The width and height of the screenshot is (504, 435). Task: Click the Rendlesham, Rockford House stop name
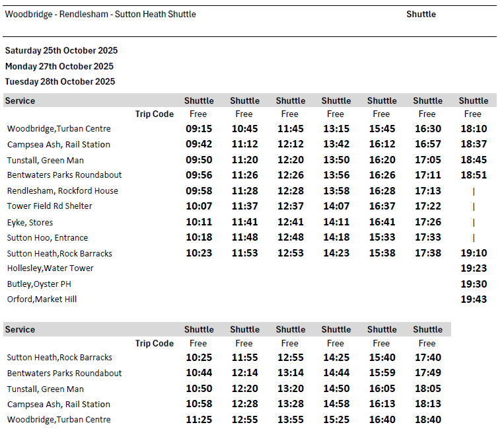[x=63, y=191]
